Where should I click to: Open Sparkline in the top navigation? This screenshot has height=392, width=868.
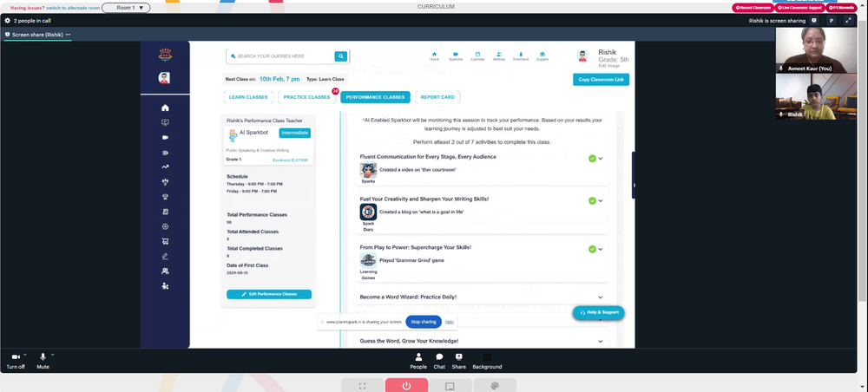(456, 56)
